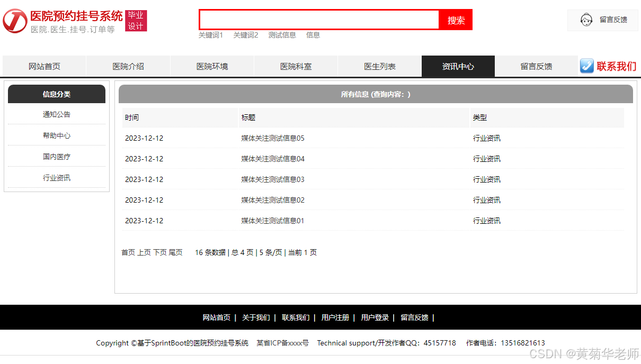This screenshot has height=364, width=641.
Task: Click the 某省ICP备xxxx号 footer text
Action: [283, 343]
